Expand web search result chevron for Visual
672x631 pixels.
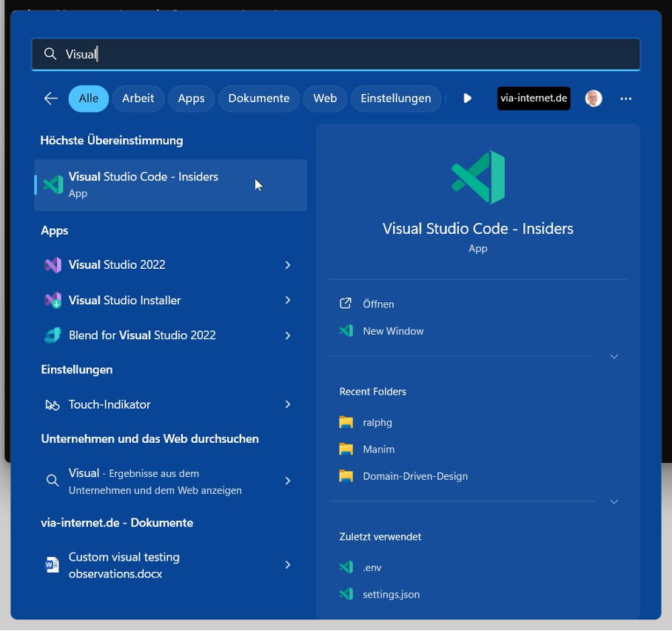pyautogui.click(x=288, y=481)
